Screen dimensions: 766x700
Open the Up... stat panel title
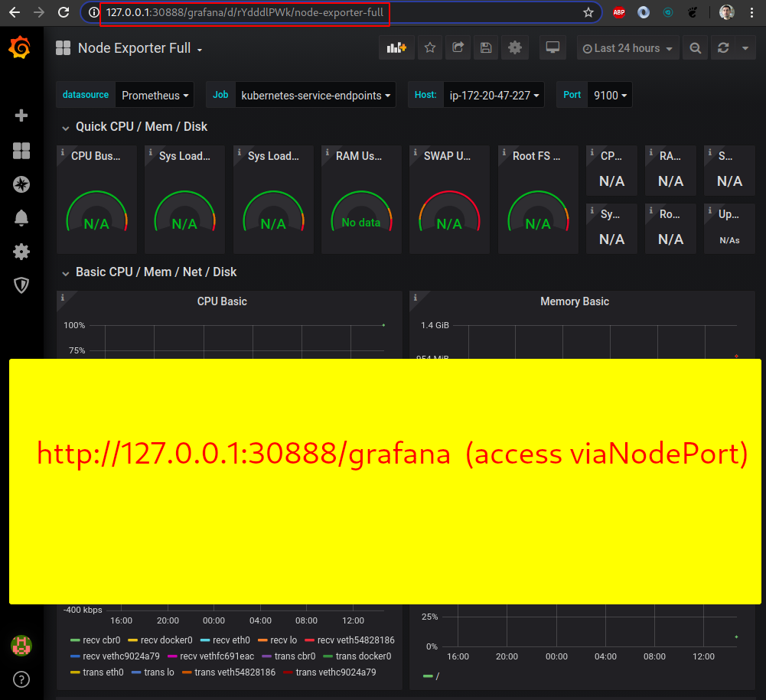[729, 214]
